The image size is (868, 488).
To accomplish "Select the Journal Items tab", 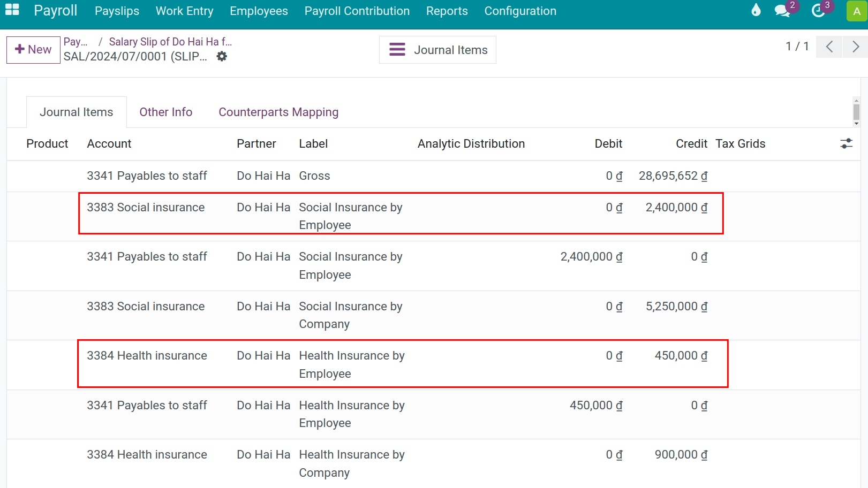I will coord(77,112).
